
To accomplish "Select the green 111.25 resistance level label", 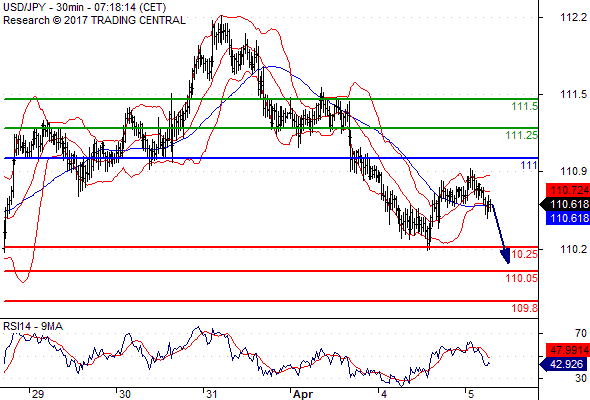I will point(522,135).
